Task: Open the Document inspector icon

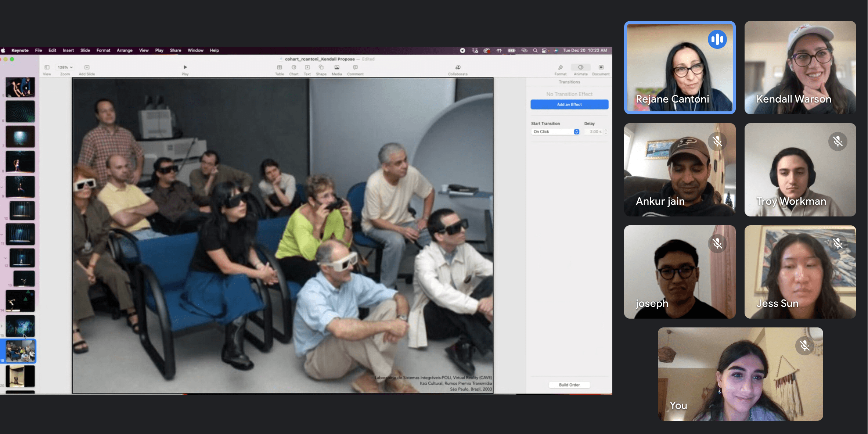Action: pyautogui.click(x=601, y=67)
